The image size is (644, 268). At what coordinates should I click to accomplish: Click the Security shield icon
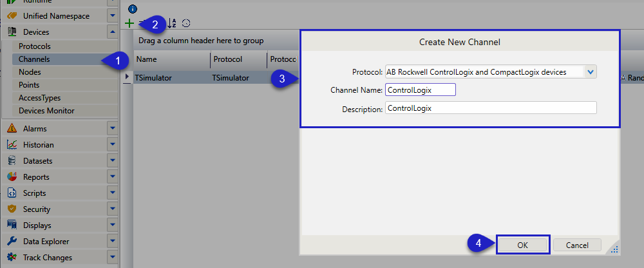coord(12,209)
